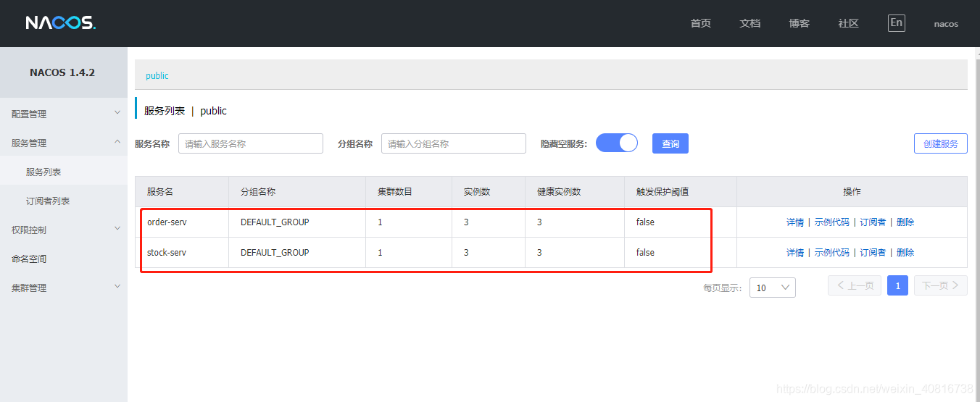Expand the 配置管理 menu chevron
This screenshot has width=980, height=402.
(x=117, y=113)
